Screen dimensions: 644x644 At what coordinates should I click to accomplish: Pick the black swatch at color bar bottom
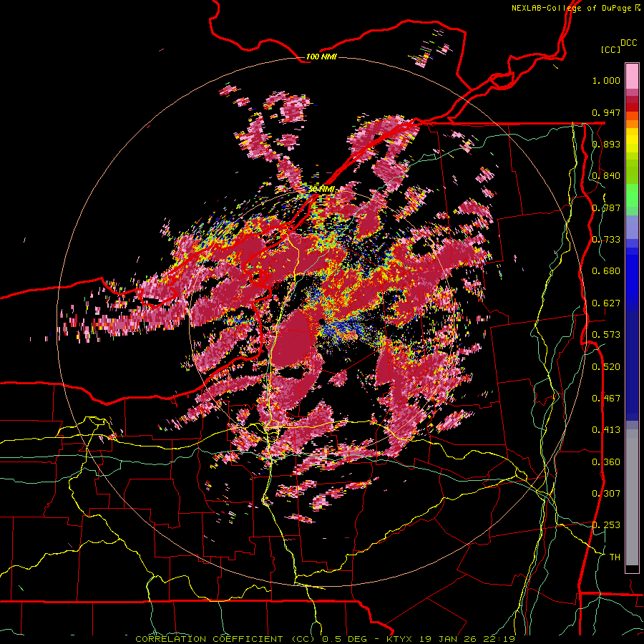632,570
